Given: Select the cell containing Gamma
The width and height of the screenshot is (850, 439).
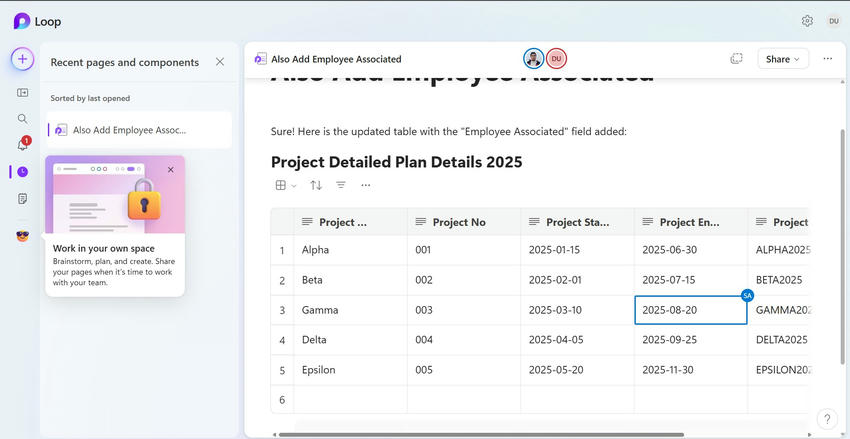Looking at the screenshot, I should tap(350, 310).
